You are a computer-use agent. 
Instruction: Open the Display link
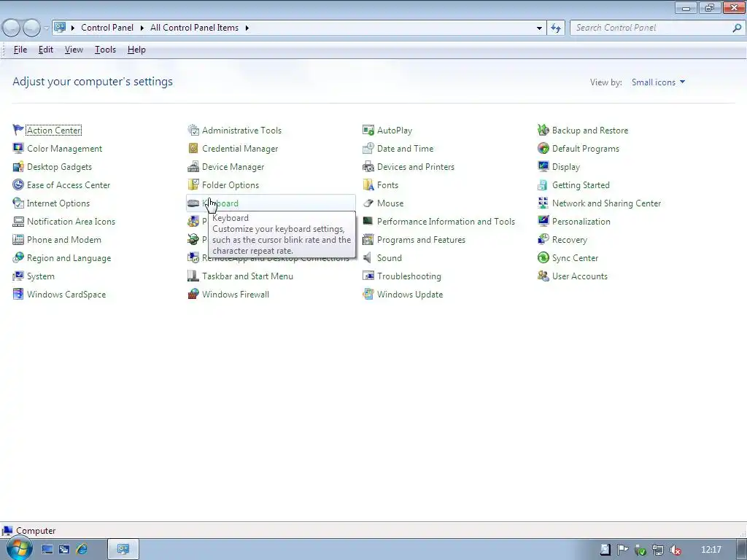(565, 167)
